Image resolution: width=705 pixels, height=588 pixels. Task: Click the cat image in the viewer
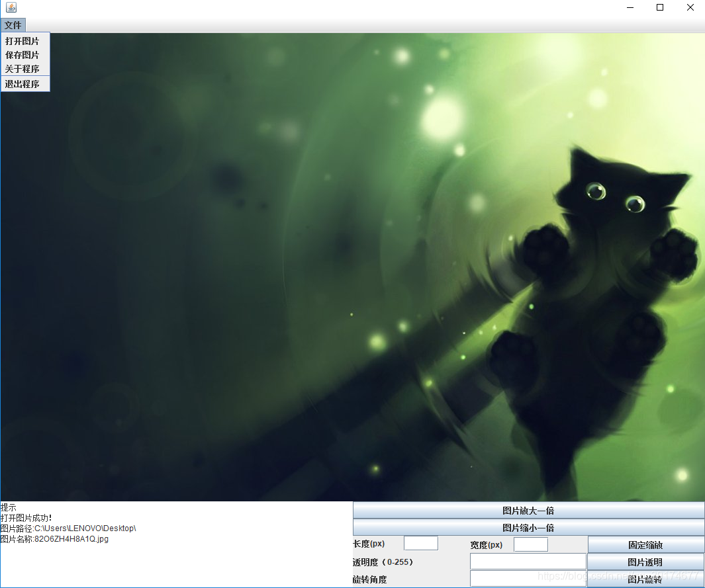(352, 267)
